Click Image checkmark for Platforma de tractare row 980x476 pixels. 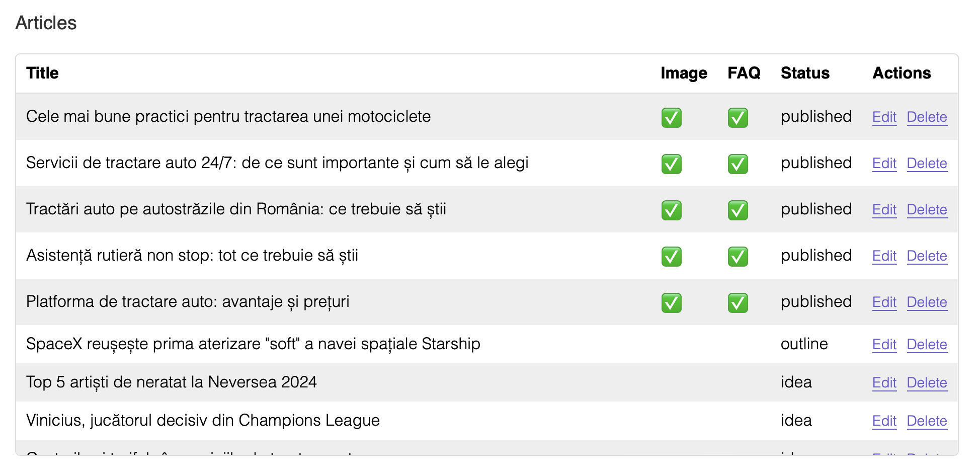click(x=671, y=302)
